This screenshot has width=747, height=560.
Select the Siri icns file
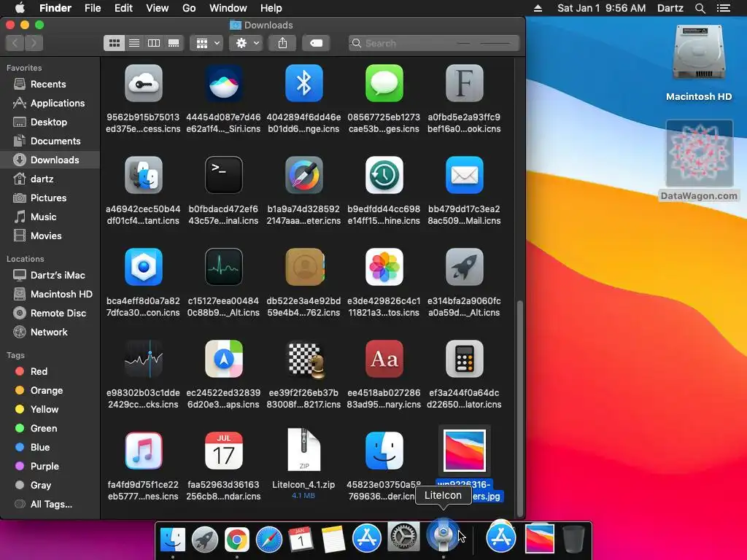(223, 83)
